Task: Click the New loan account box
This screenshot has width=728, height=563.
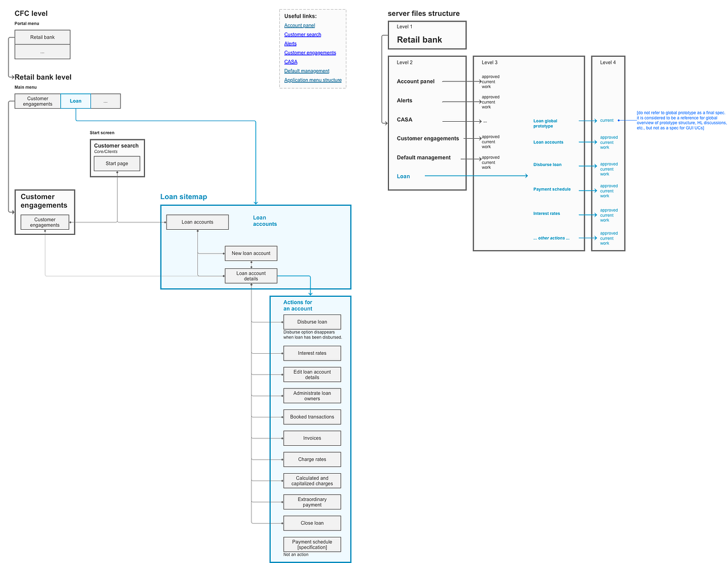Action: pos(251,253)
